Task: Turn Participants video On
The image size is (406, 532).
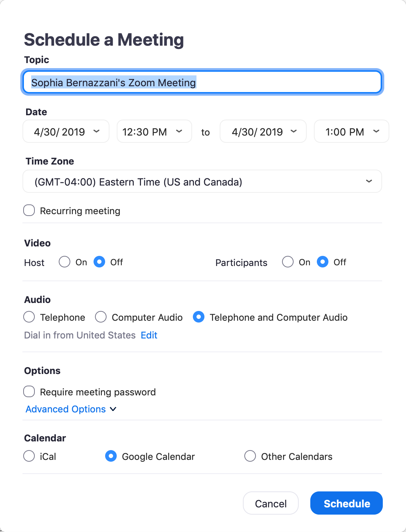Action: tap(288, 262)
